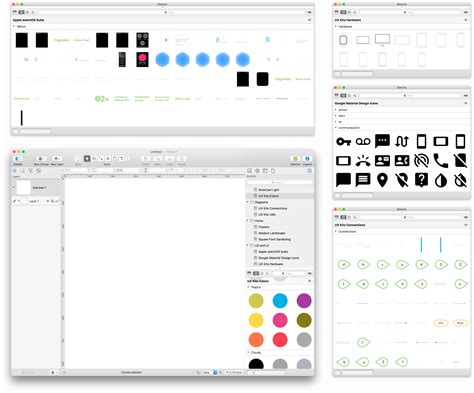Pick the purple Playful color swatch
The height and width of the screenshot is (393, 474).
304,300
